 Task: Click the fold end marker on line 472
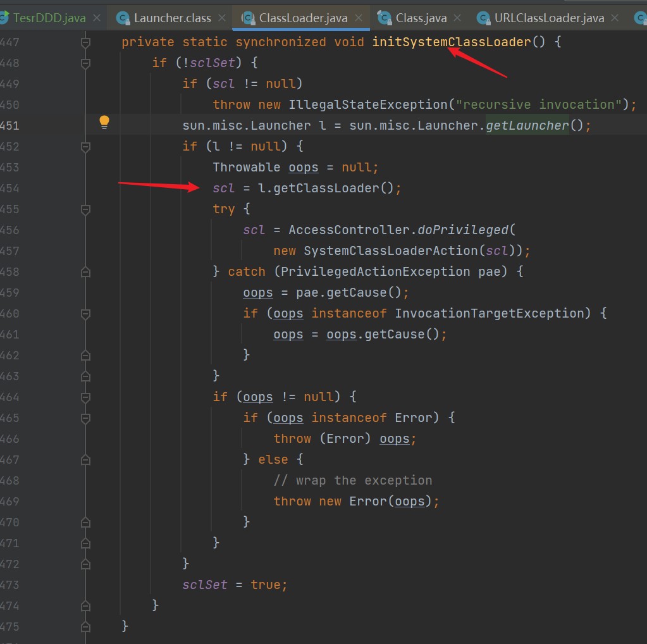tap(85, 564)
